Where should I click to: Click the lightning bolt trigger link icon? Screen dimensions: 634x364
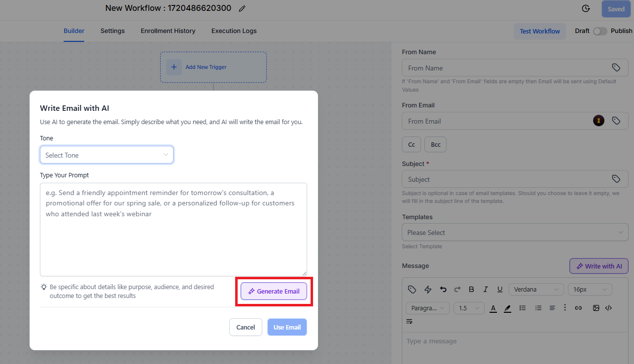pos(428,289)
